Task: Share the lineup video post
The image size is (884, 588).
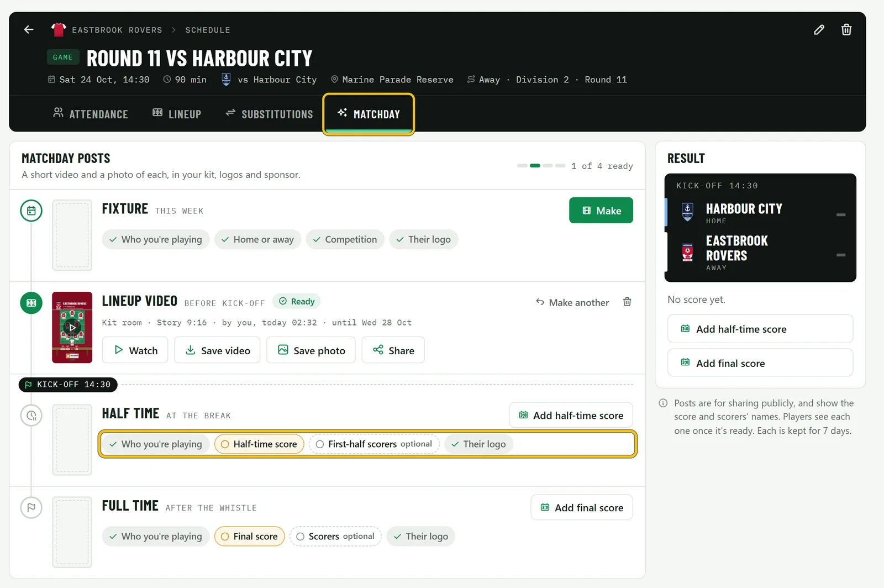Action: 393,350
